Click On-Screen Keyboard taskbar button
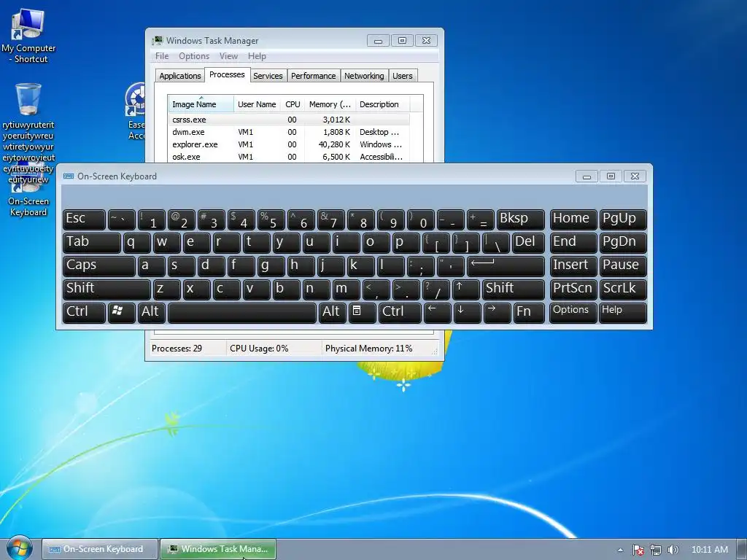Screen dimensions: 747x560 point(99,549)
